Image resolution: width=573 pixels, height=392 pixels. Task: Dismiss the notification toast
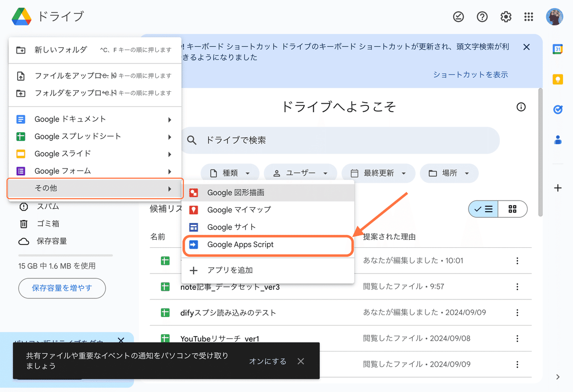pyautogui.click(x=301, y=361)
